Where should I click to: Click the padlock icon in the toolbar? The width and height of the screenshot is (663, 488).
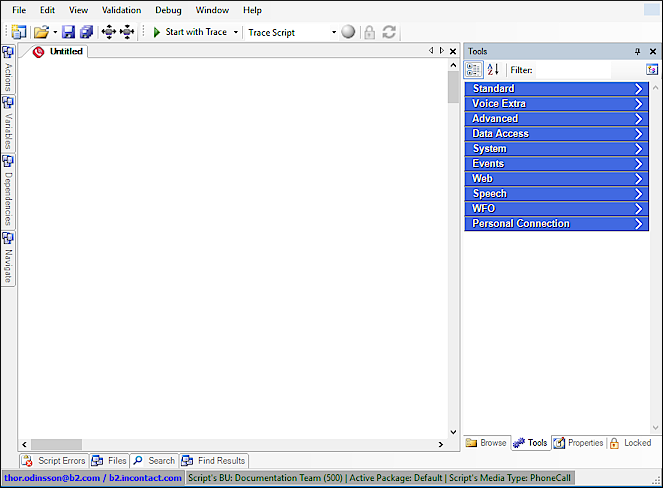click(369, 32)
